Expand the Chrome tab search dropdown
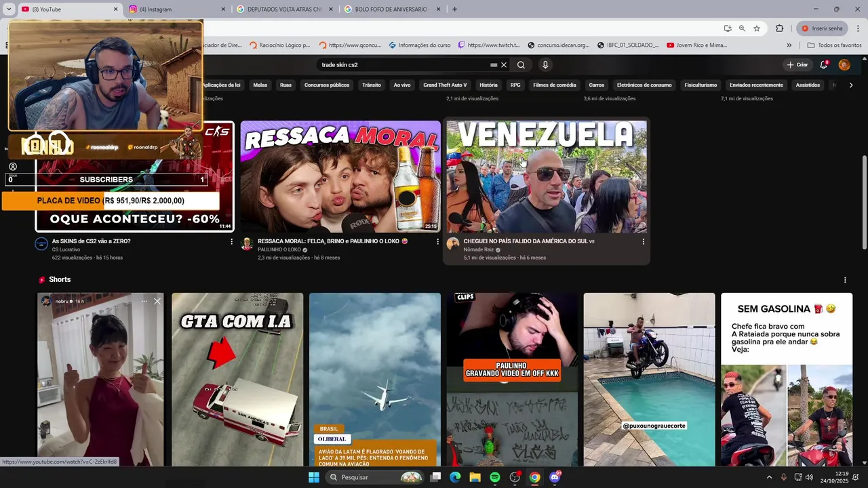This screenshot has width=868, height=488. [9, 9]
